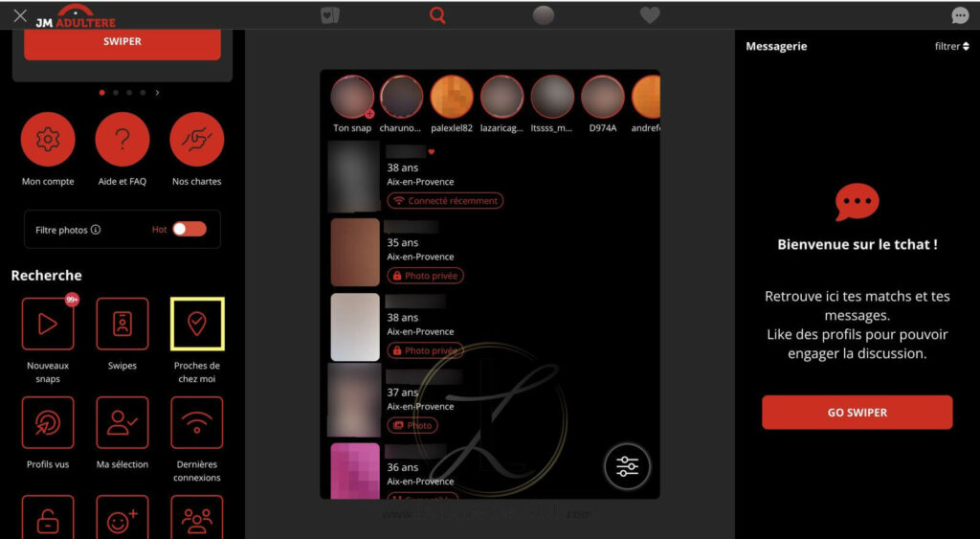Switch to the search magnifier tab

(x=437, y=15)
